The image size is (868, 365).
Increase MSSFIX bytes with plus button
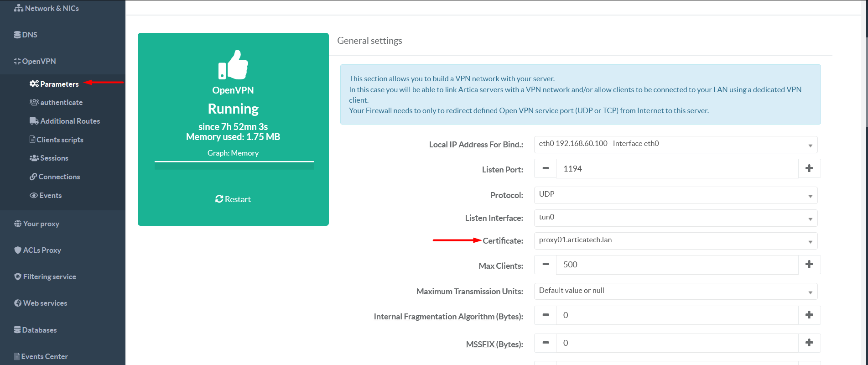point(809,343)
